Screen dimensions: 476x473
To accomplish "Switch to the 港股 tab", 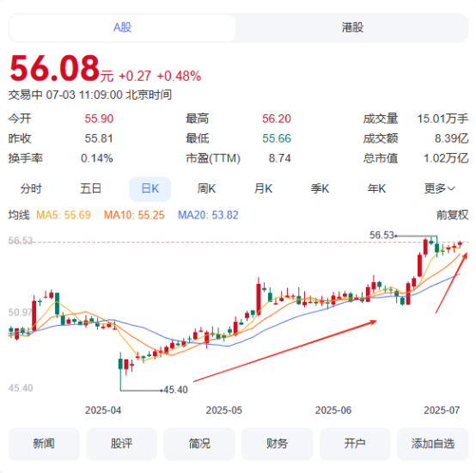I will point(352,28).
